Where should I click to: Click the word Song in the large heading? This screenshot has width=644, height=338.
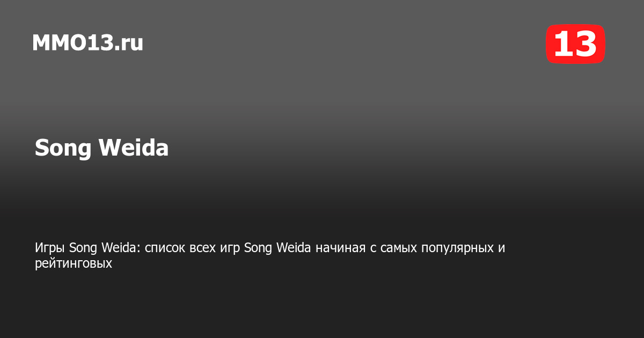coord(63,149)
